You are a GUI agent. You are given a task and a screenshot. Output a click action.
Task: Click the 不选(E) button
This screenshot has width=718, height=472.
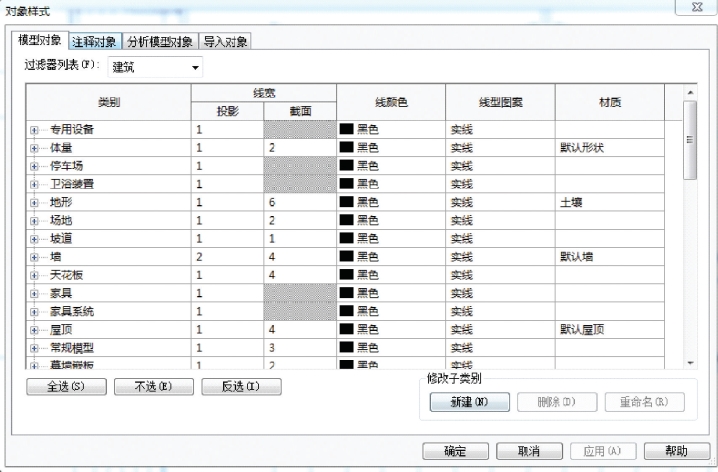coord(153,386)
